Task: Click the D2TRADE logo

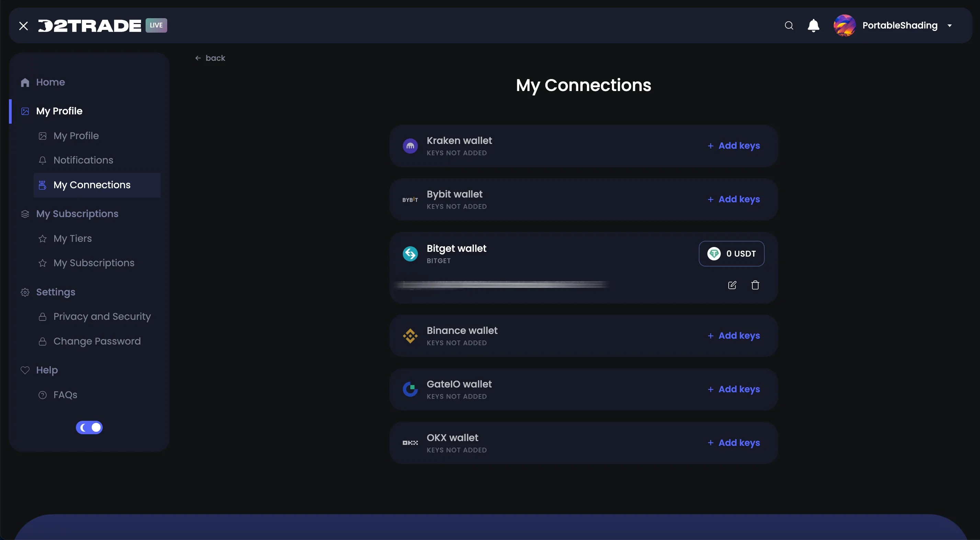Action: pyautogui.click(x=90, y=25)
